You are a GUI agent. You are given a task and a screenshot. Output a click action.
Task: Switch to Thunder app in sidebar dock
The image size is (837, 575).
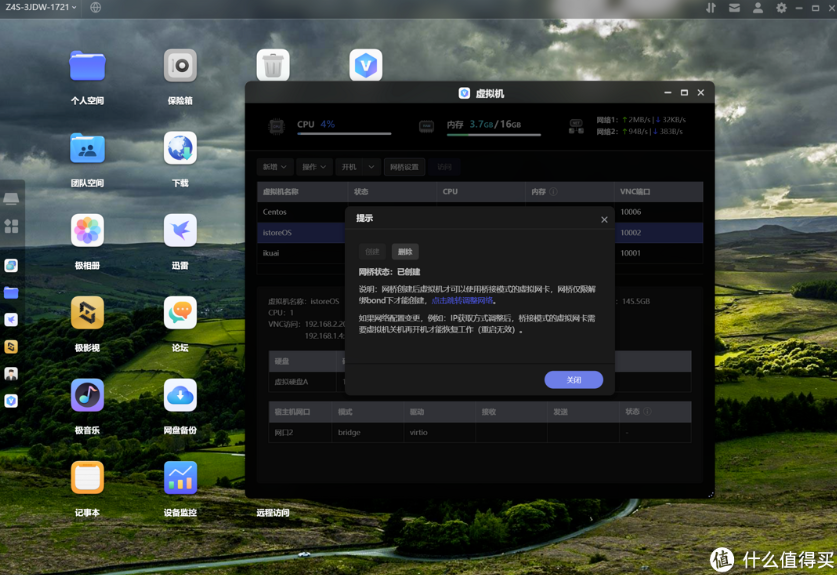pyautogui.click(x=11, y=319)
